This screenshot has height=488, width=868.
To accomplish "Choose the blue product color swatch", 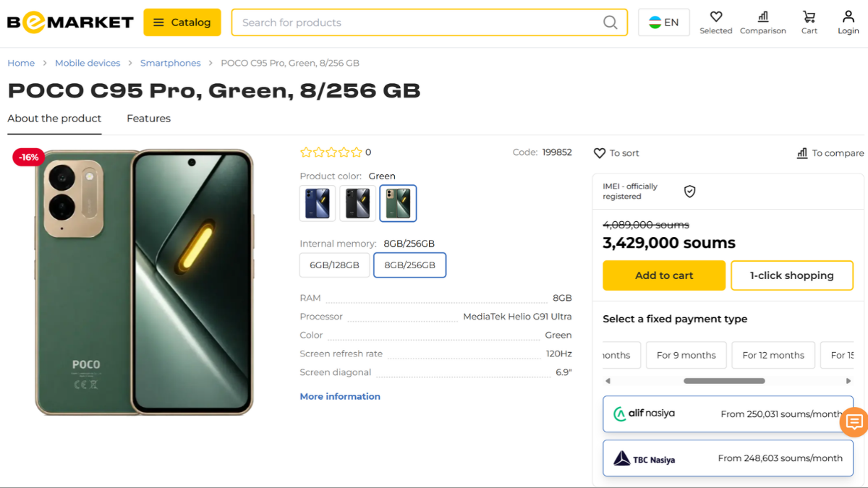I will coord(318,203).
